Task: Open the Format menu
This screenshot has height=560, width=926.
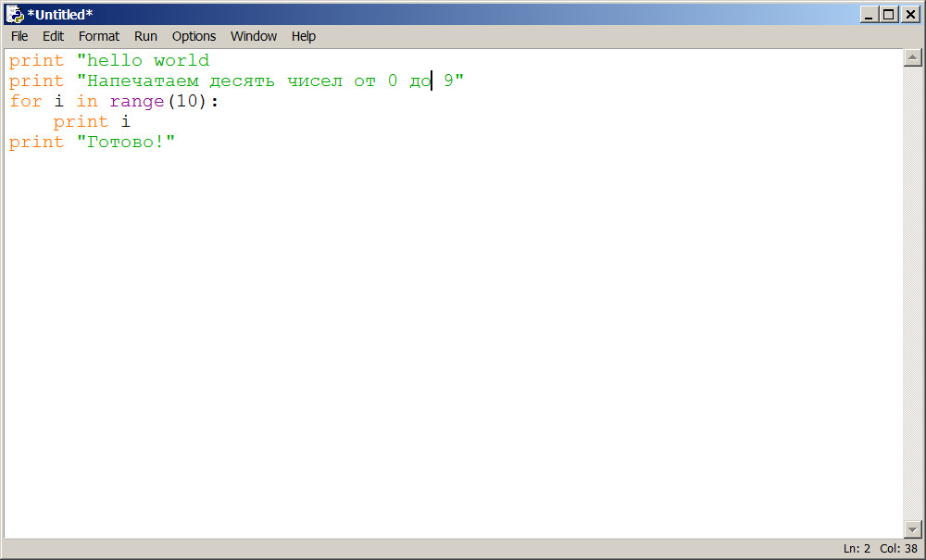Action: (x=98, y=36)
